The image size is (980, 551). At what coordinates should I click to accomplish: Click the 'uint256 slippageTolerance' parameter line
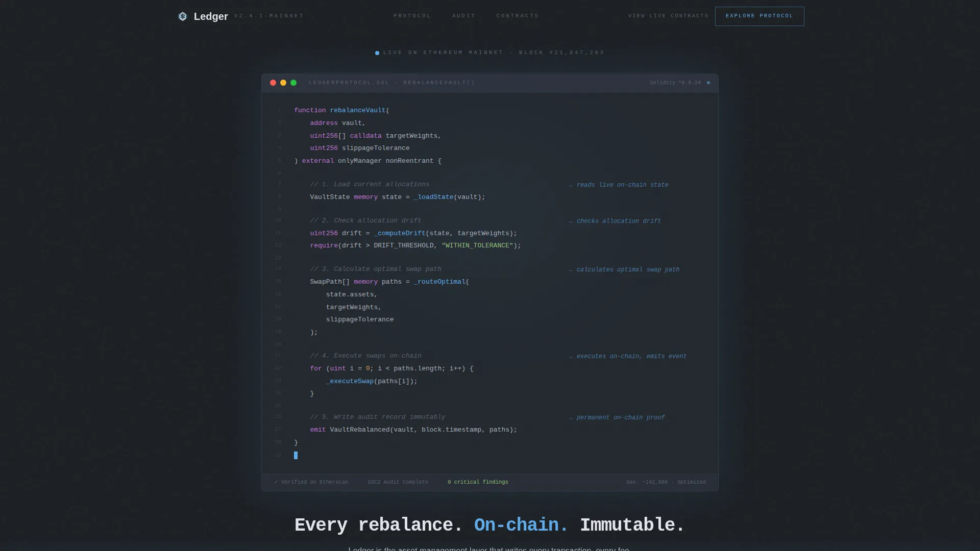(360, 148)
